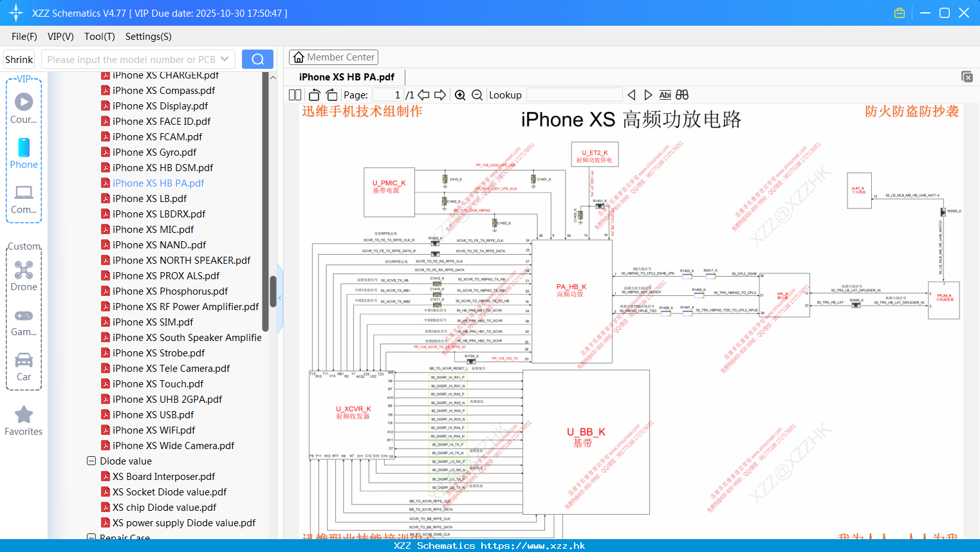Click the Member Center home icon

tap(299, 57)
